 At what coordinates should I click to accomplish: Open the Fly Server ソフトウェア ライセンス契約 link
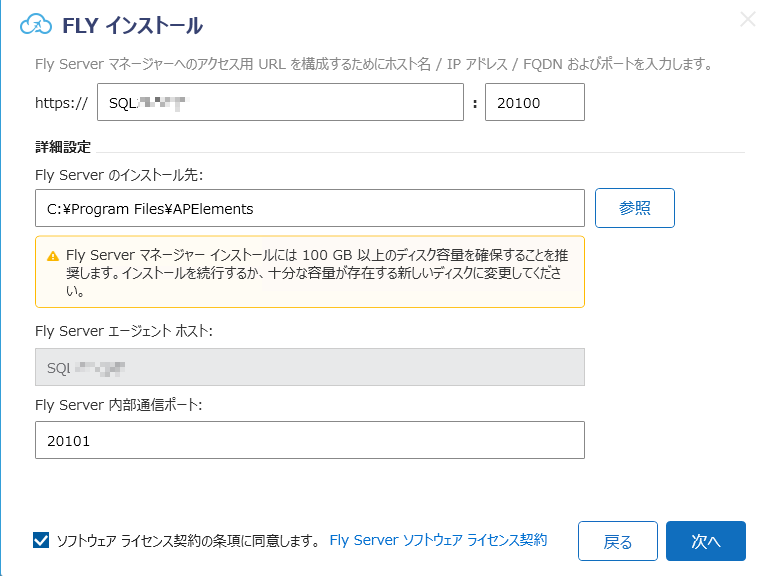[438, 540]
